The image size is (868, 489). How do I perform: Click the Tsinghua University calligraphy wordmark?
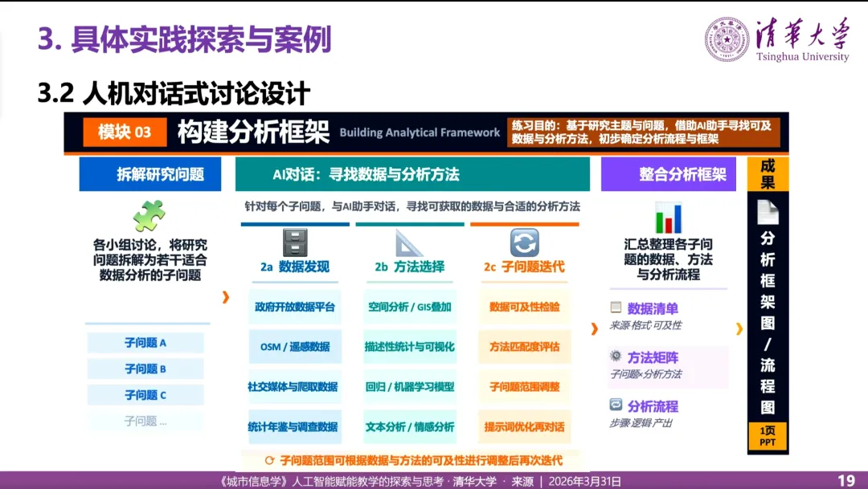coord(802,39)
